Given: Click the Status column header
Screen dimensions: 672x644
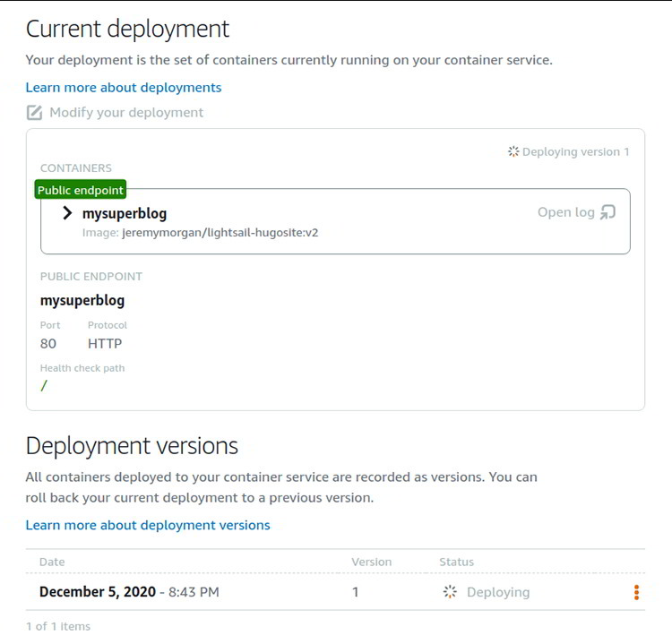Looking at the screenshot, I should (456, 562).
